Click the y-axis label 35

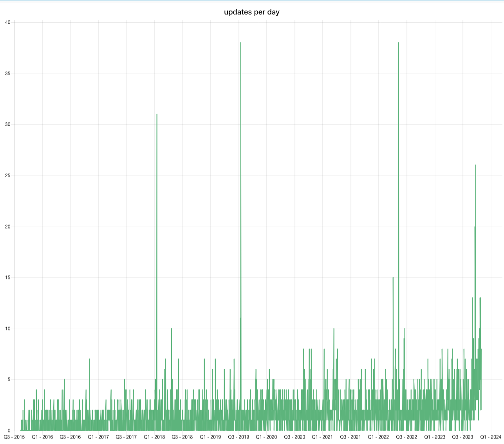[x=8, y=74]
